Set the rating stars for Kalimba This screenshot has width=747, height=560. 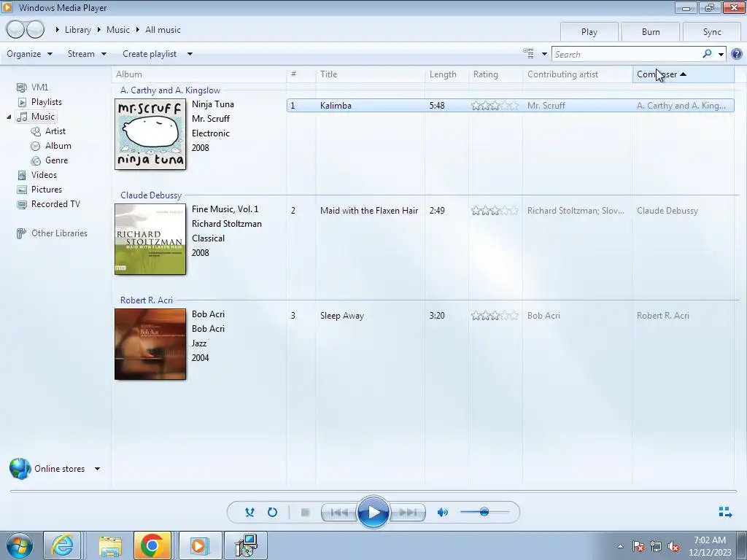(495, 106)
